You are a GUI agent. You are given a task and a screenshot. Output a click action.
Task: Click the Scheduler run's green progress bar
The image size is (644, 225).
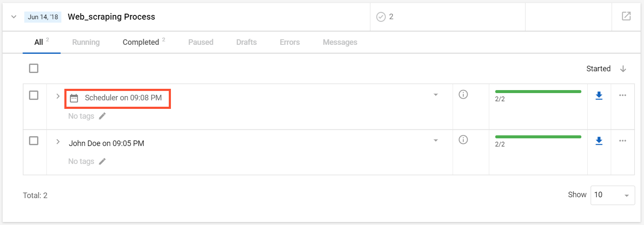point(538,91)
